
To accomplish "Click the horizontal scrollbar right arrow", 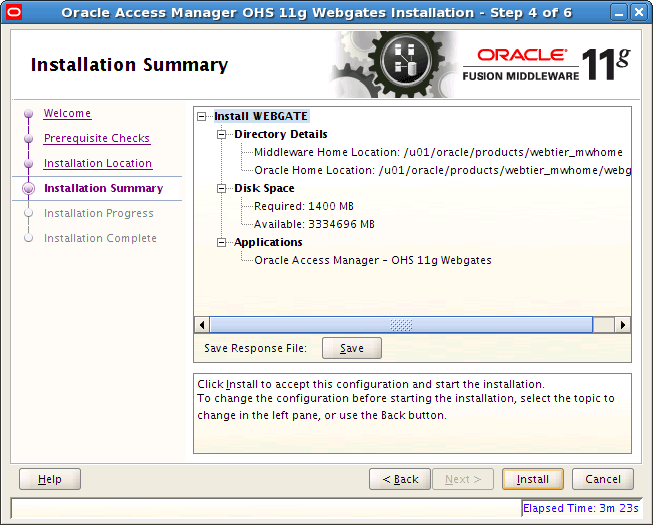I will pos(623,325).
